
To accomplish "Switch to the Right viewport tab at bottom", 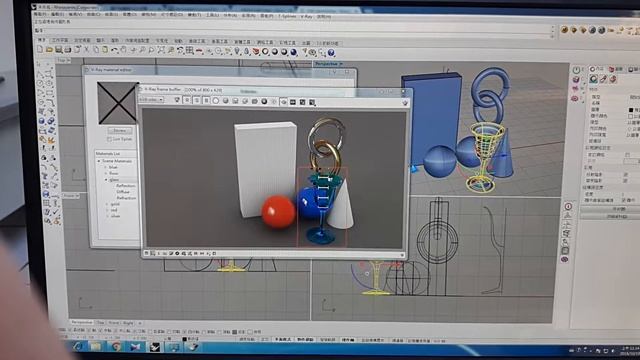I will pyautogui.click(x=128, y=323).
